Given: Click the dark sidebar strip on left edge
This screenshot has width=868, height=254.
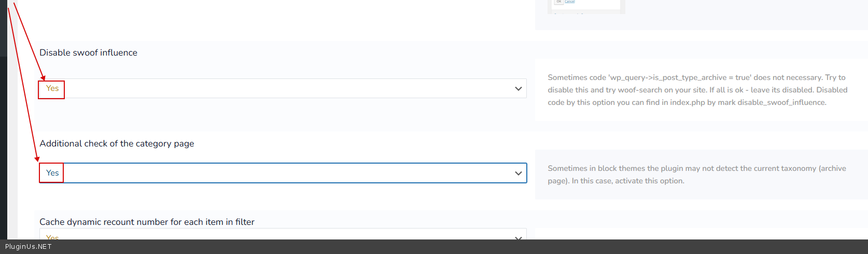Looking at the screenshot, I should coord(3,130).
